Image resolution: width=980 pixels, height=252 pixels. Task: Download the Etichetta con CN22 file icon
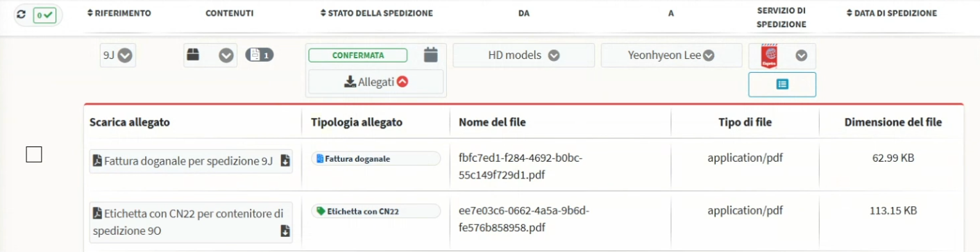pyautogui.click(x=285, y=231)
